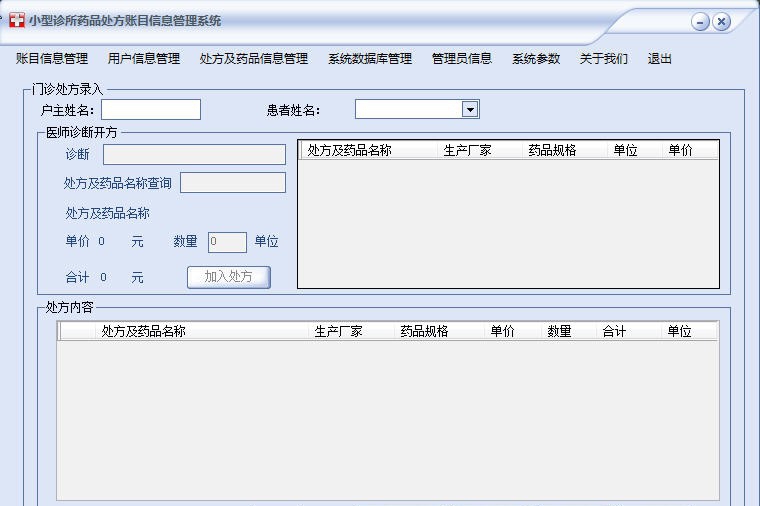Viewport: 760px width, 506px height.
Task: Click the 医师诊断开方 group title
Action: pyautogui.click(x=81, y=132)
